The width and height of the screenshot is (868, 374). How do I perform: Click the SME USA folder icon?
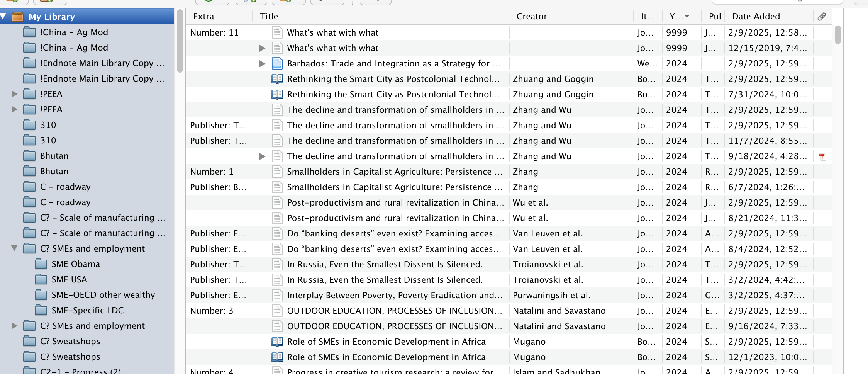[x=41, y=279]
